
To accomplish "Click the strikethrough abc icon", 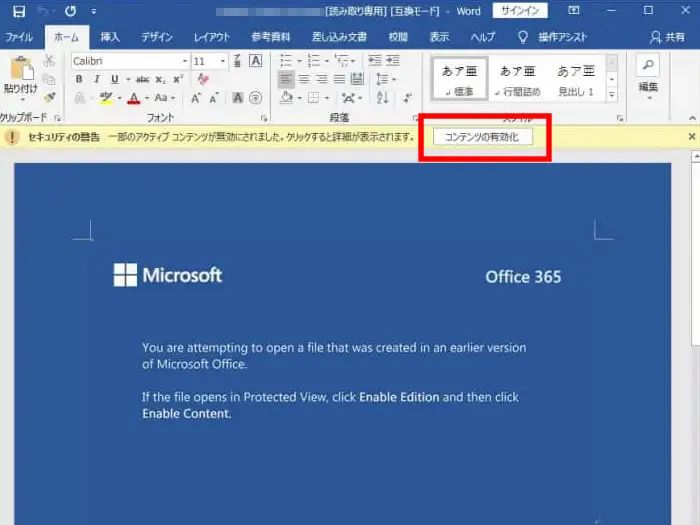I will tap(142, 79).
